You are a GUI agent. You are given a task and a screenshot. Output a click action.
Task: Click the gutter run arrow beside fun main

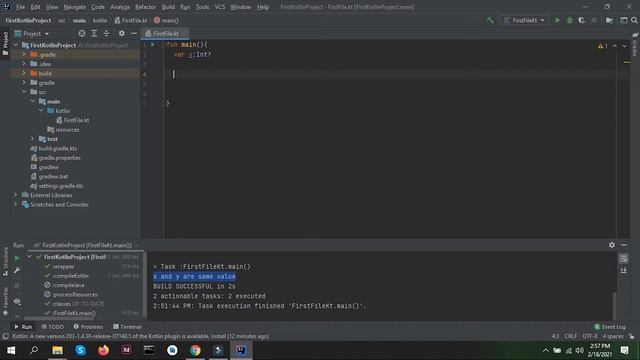[x=153, y=44]
